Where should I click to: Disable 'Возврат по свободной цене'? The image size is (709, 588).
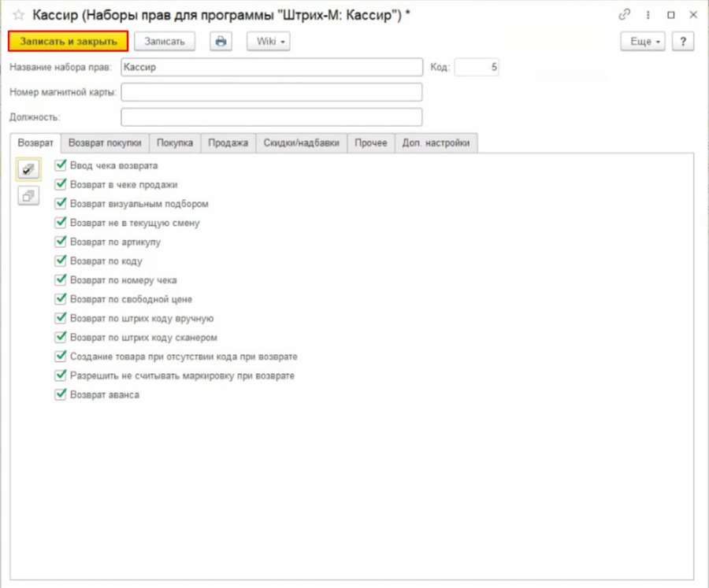tap(61, 299)
